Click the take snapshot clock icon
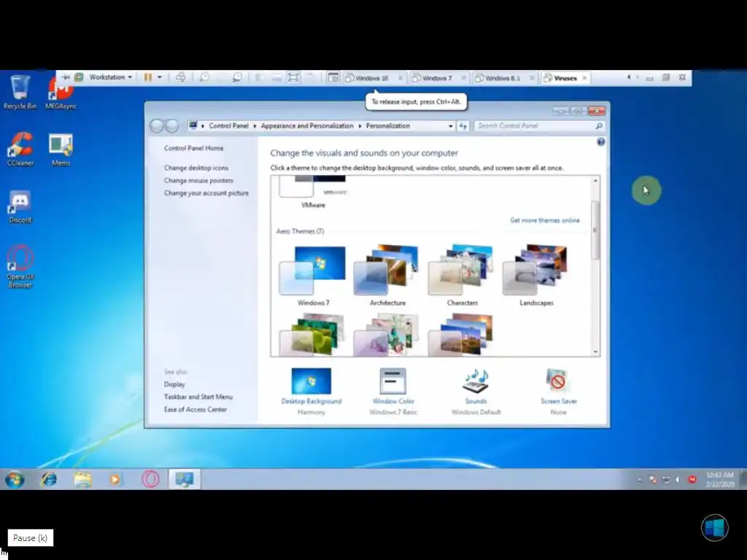The image size is (747, 560). point(204,77)
